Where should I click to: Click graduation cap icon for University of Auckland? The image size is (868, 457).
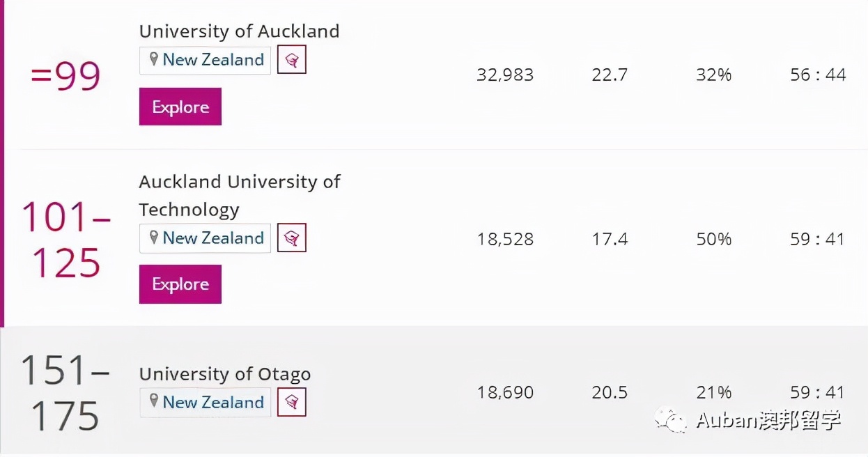point(292,60)
